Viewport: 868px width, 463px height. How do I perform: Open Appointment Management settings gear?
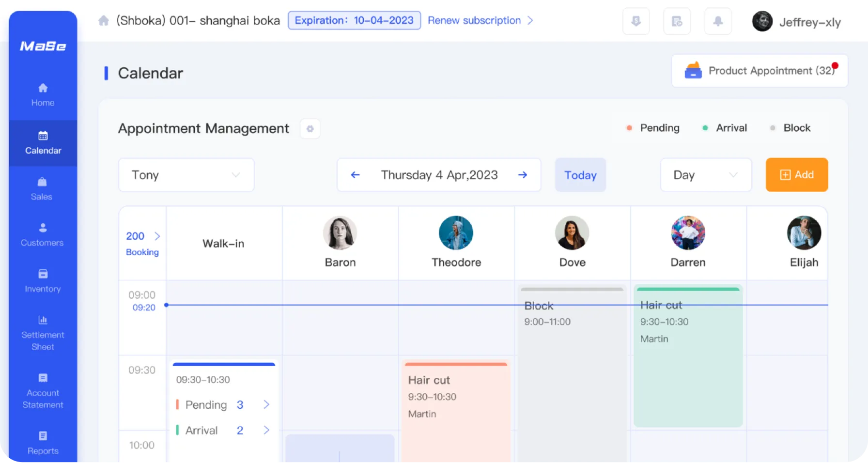click(x=310, y=128)
